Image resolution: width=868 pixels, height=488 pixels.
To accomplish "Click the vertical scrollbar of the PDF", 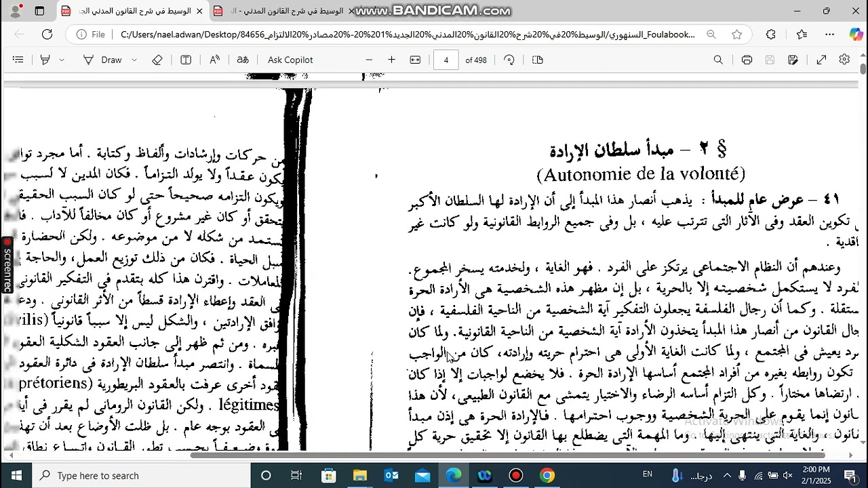I will [863, 68].
